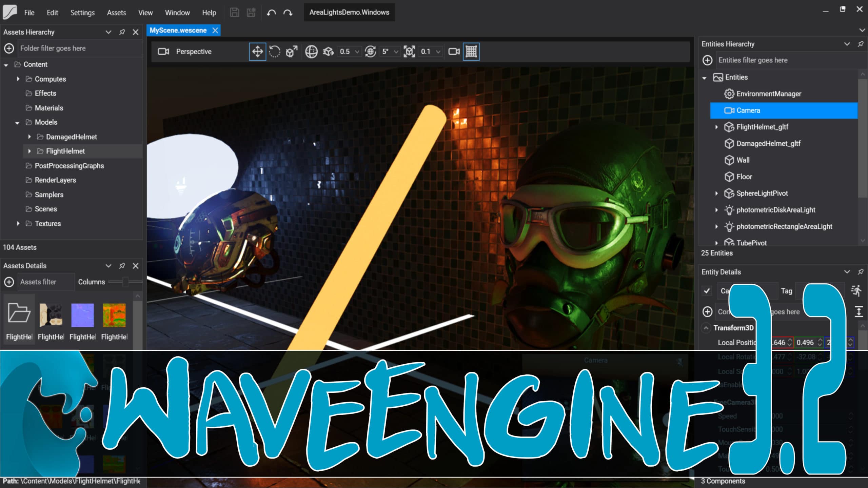Click the EnvironmentManager gear icon

729,94
